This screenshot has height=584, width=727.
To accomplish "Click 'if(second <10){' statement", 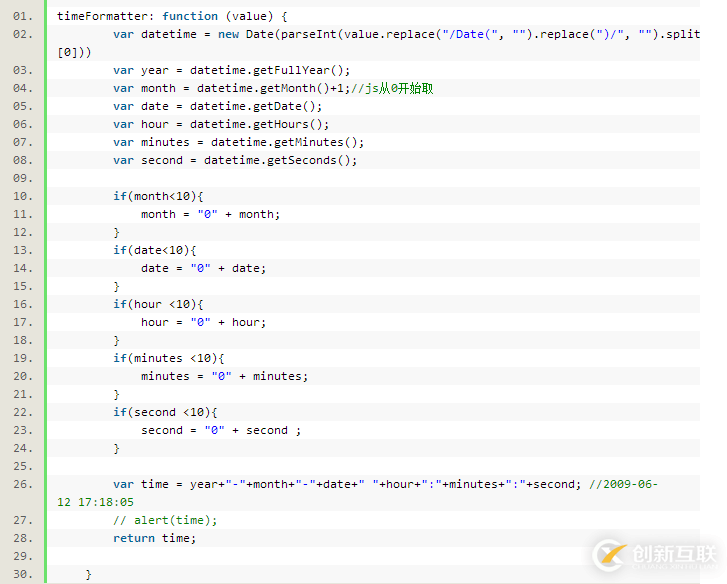I will coord(165,413).
